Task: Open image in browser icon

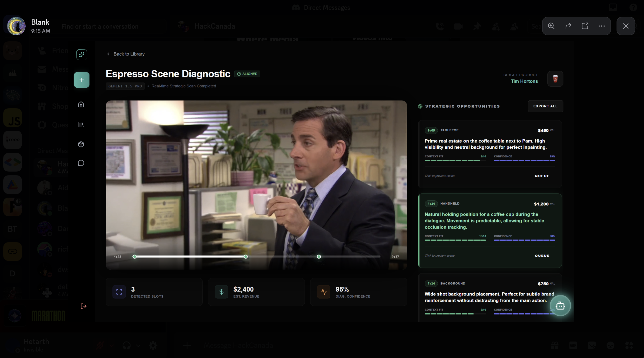Action: (x=585, y=26)
